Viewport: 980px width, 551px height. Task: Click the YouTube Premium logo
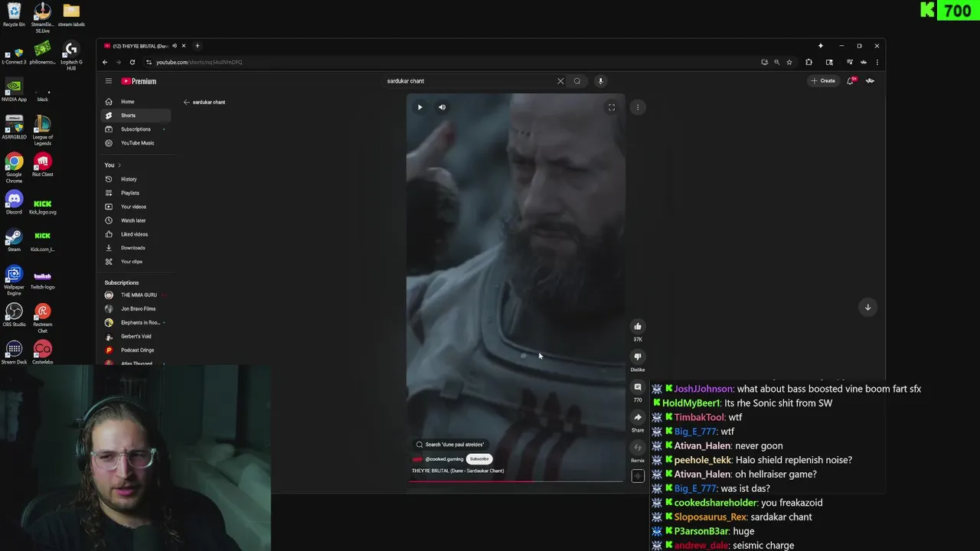[x=139, y=81]
